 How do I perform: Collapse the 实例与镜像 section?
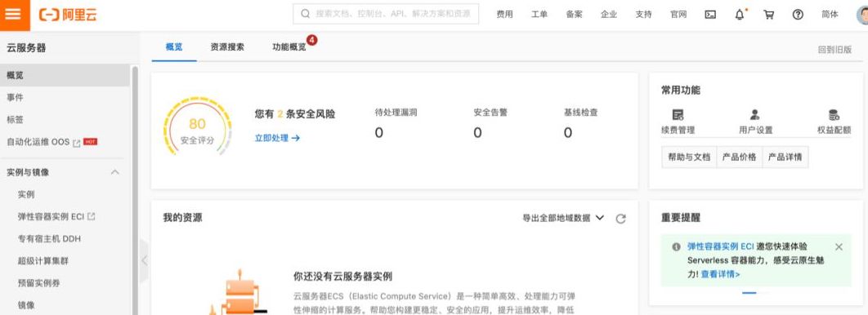point(115,172)
